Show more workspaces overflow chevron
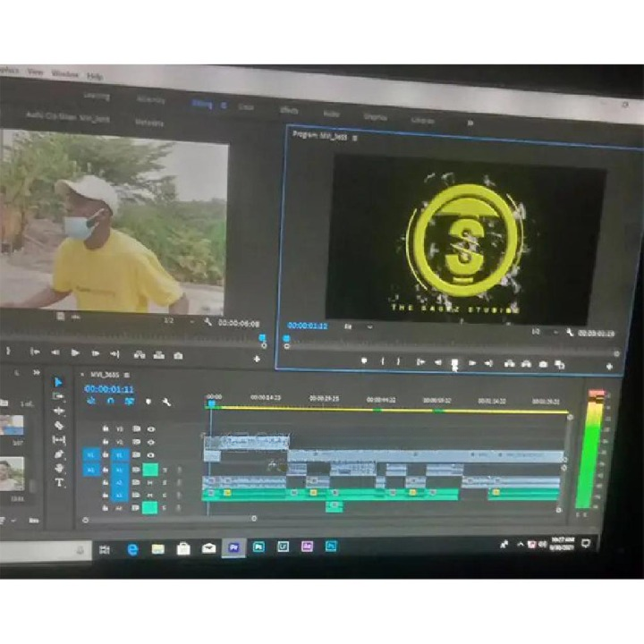The height and width of the screenshot is (644, 644). (x=470, y=123)
